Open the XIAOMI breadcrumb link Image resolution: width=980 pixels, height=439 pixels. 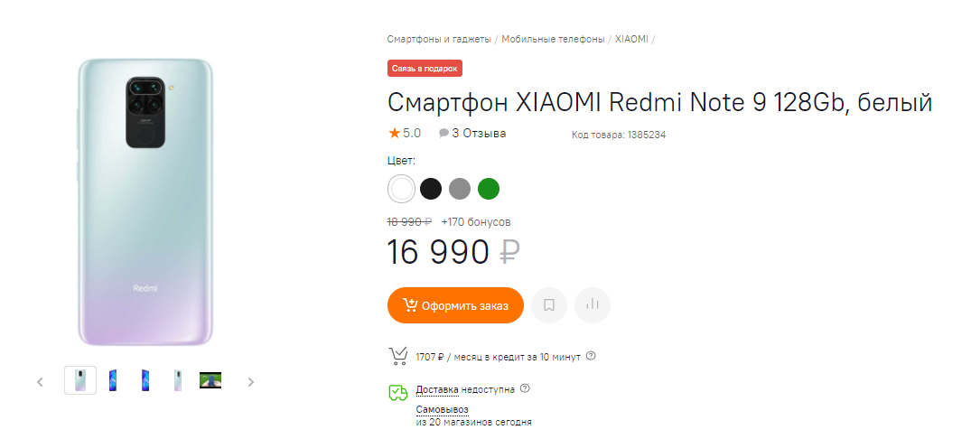631,39
